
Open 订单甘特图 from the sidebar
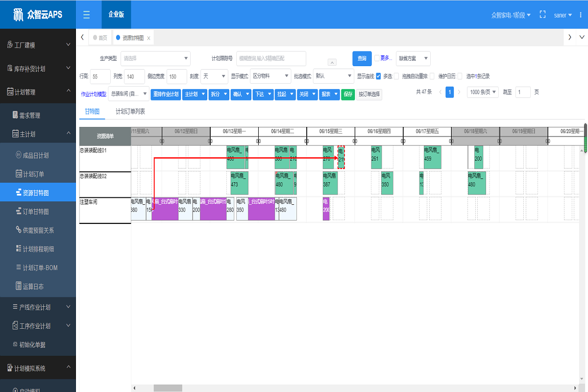(x=35, y=212)
